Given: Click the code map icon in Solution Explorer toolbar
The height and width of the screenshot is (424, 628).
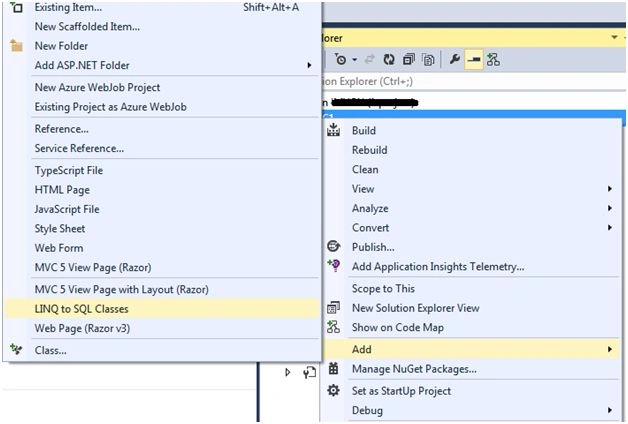Looking at the screenshot, I should coord(493,60).
